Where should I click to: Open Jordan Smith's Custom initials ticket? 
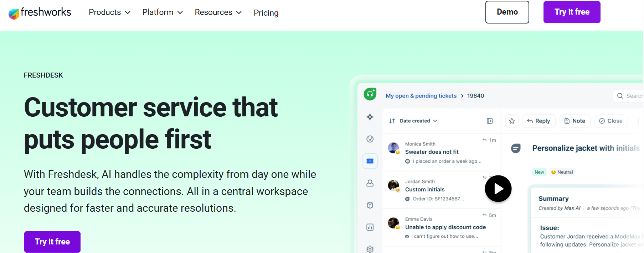(442, 190)
